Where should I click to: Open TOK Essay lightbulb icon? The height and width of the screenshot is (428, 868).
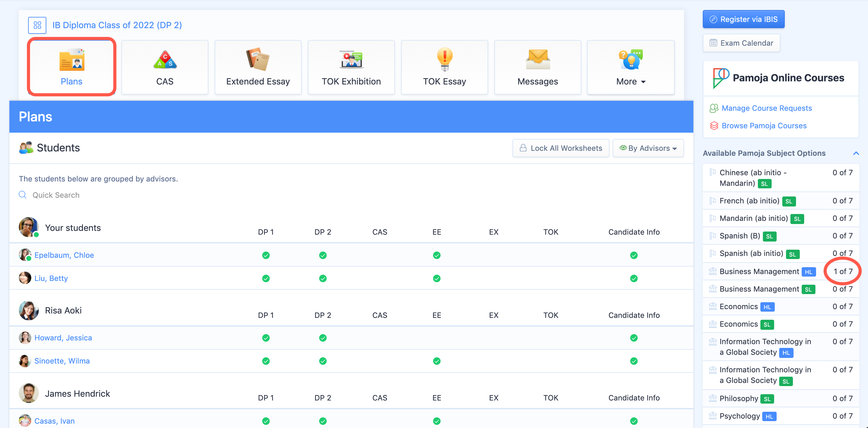[444, 59]
